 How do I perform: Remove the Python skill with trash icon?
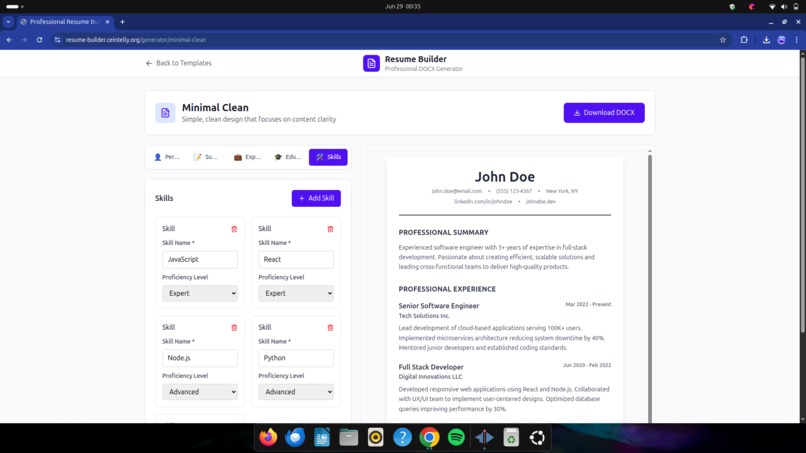click(x=330, y=328)
